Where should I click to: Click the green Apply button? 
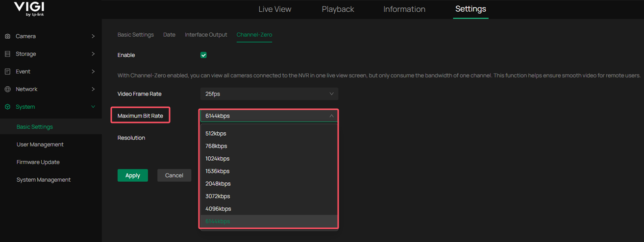tap(133, 175)
